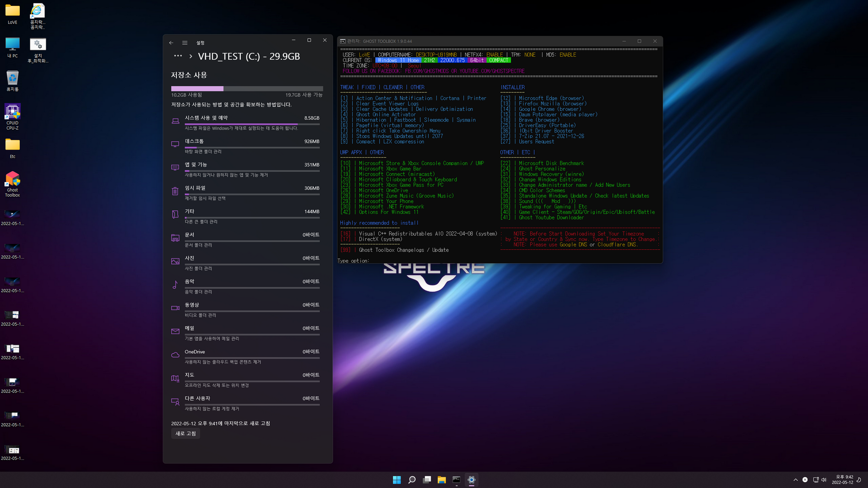Open File Explorer from taskbar

click(442, 480)
